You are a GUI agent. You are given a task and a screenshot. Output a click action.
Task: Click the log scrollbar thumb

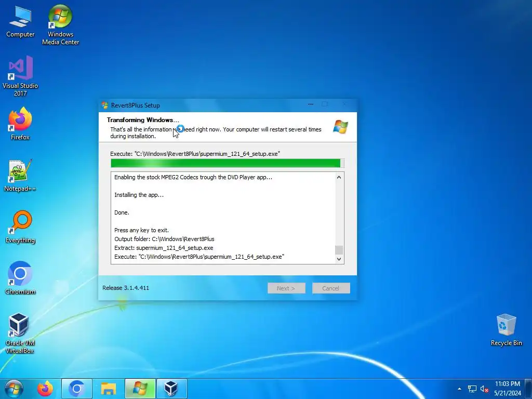(339, 250)
